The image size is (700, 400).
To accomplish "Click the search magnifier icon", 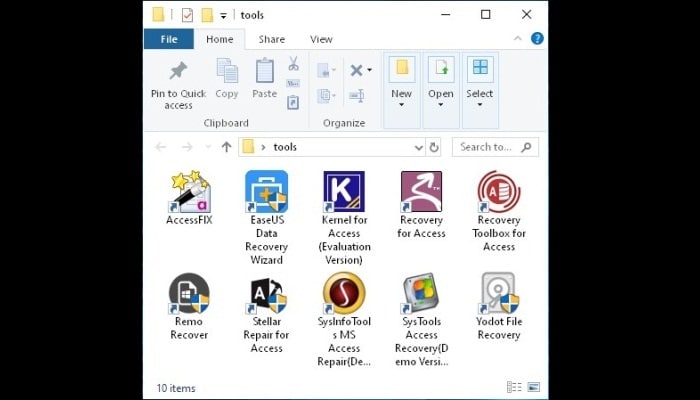I will pos(526,147).
